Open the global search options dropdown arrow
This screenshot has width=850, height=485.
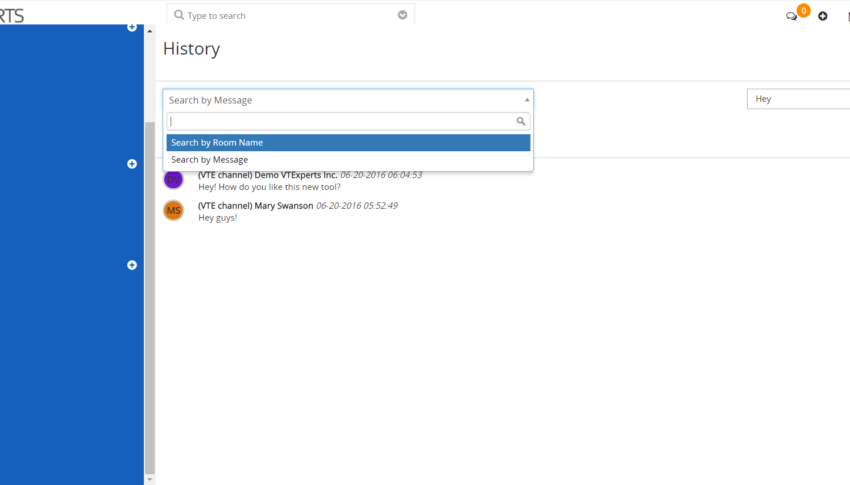pyautogui.click(x=402, y=15)
